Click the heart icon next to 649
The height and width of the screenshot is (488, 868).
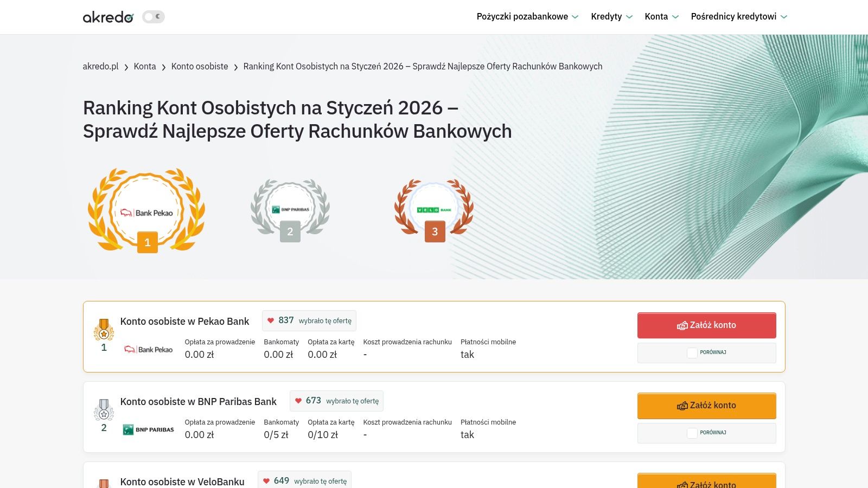click(266, 481)
